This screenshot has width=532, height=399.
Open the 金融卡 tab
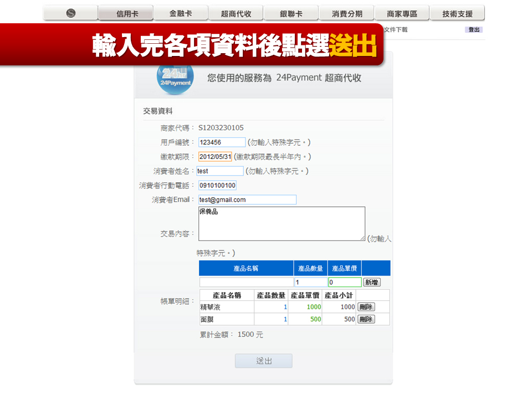(x=181, y=12)
